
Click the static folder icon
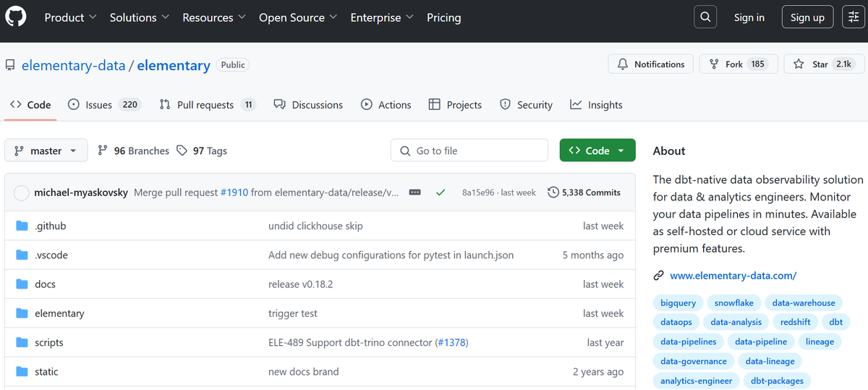(22, 372)
